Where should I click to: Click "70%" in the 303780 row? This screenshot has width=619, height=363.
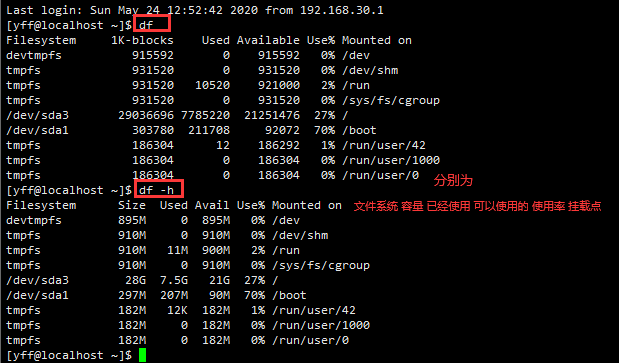[325, 130]
